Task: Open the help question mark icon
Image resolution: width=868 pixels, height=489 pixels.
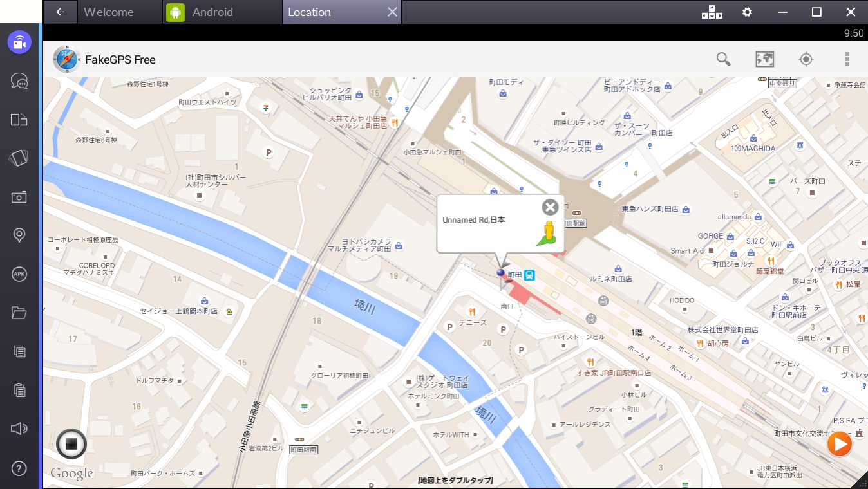Action: click(19, 468)
